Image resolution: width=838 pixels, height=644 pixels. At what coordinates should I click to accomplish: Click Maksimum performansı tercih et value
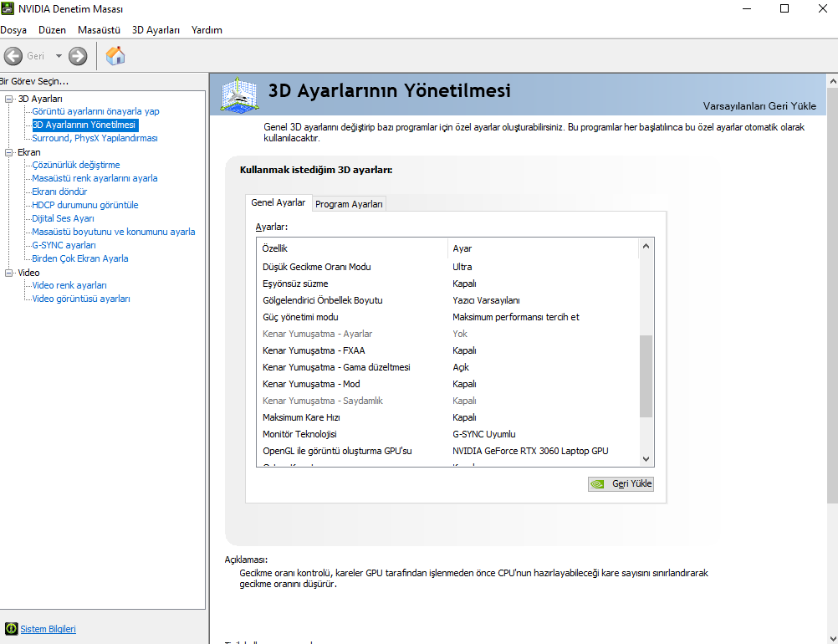tap(516, 317)
